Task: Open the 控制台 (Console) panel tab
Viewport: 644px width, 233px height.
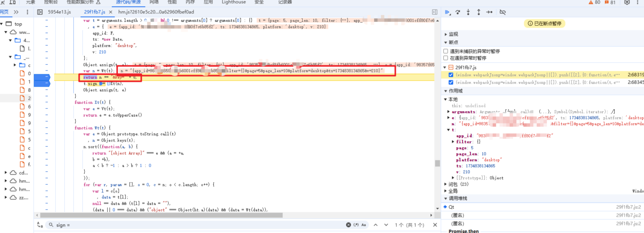Action: pos(51,2)
